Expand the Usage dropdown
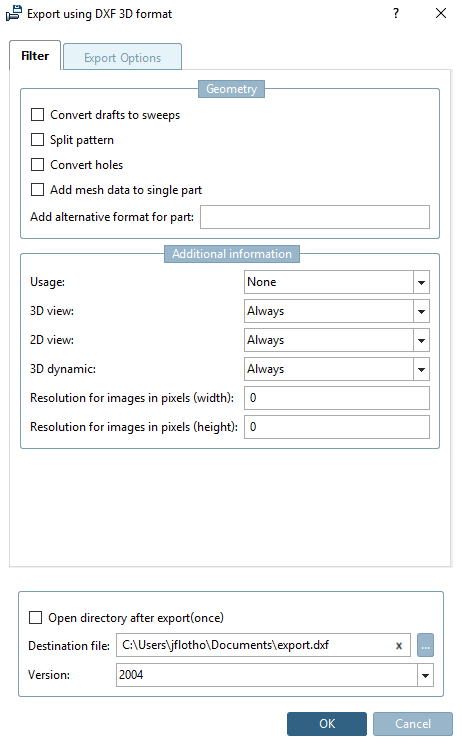Viewport: 462px width, 746px height. click(421, 282)
